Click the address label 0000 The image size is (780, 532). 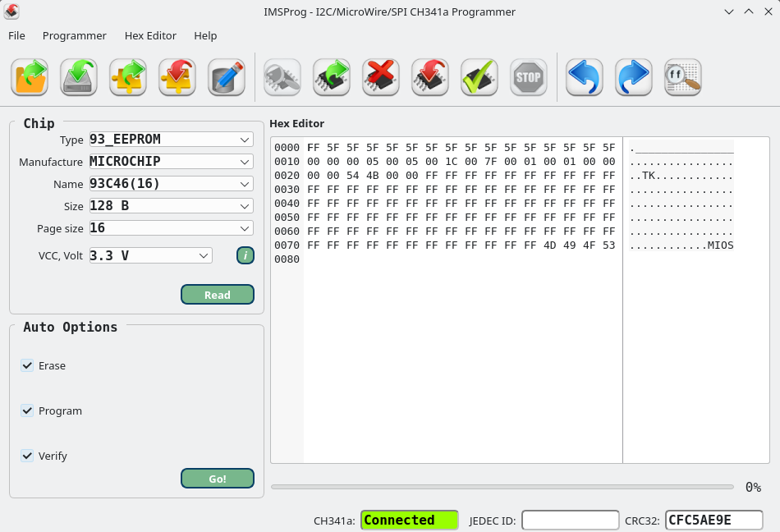287,148
